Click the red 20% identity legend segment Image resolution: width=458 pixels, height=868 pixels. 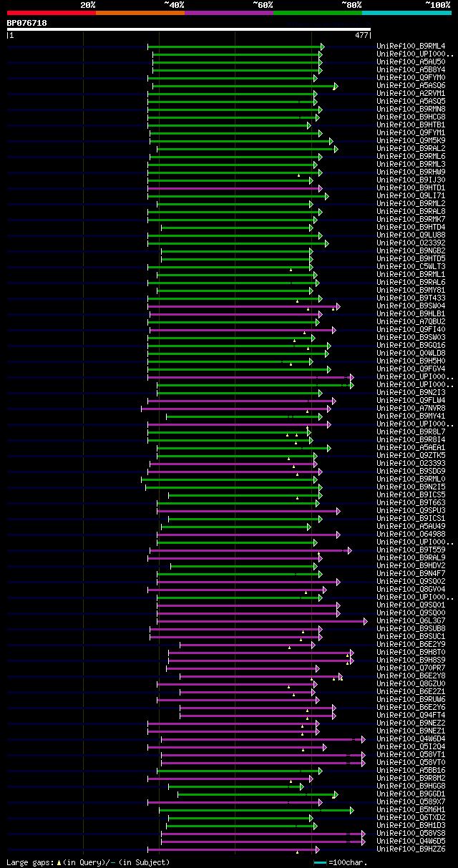(x=51, y=13)
